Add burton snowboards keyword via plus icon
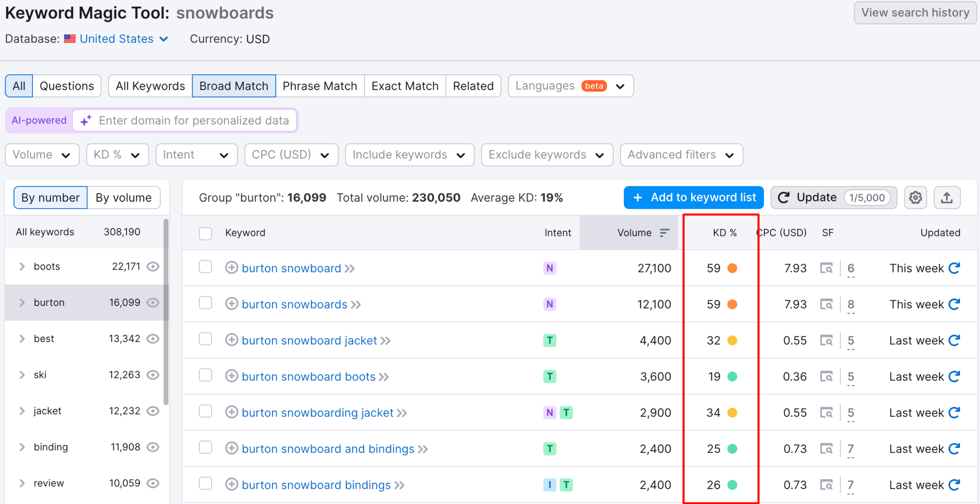The image size is (980, 504). (231, 304)
